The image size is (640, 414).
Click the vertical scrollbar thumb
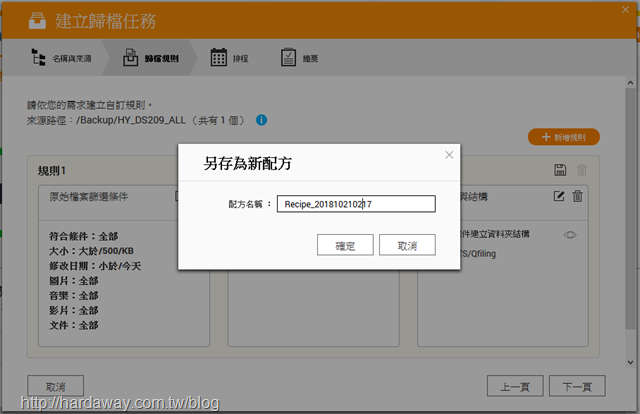630,208
